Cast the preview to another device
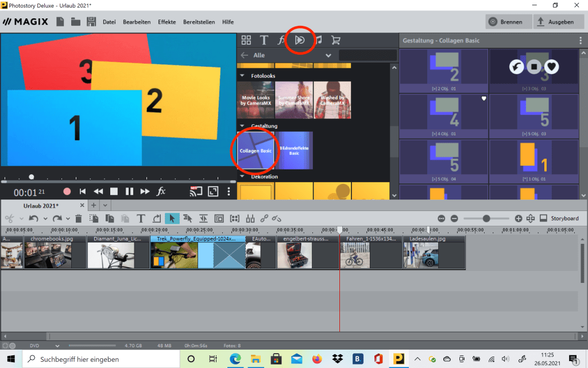 196,191
